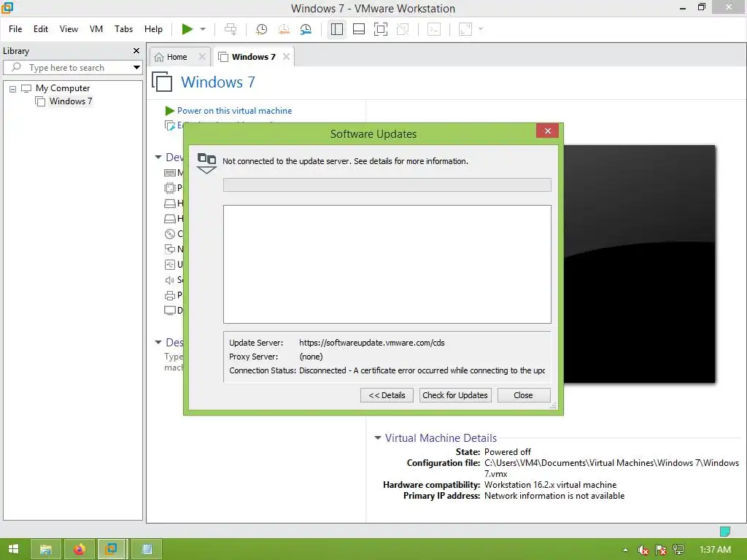Open Firefox from the taskbar
The image size is (747, 560).
tap(79, 549)
